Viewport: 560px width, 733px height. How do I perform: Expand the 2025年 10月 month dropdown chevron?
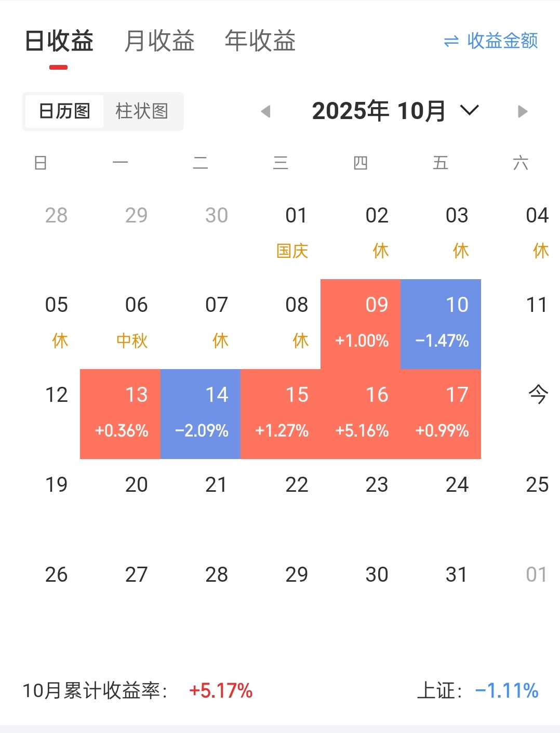470,110
